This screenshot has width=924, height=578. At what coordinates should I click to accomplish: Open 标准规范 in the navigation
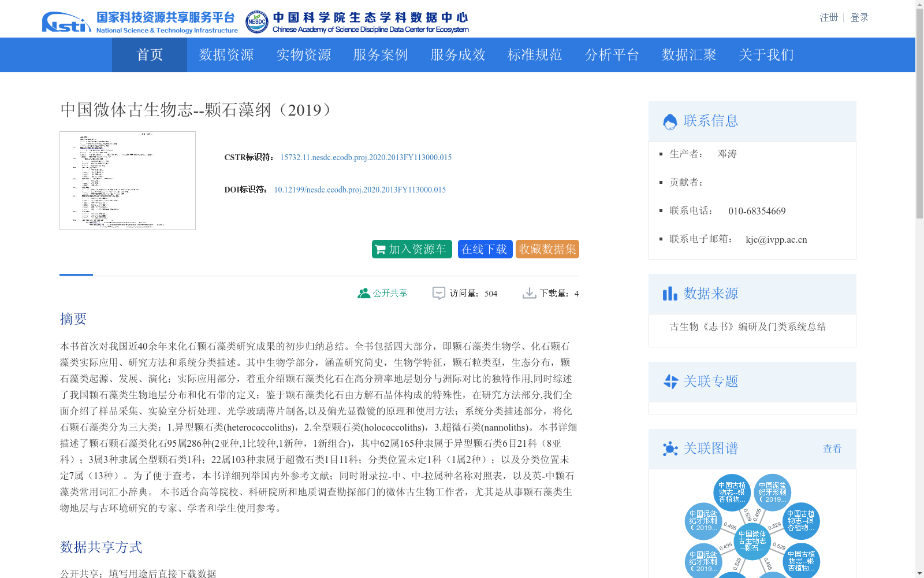535,55
